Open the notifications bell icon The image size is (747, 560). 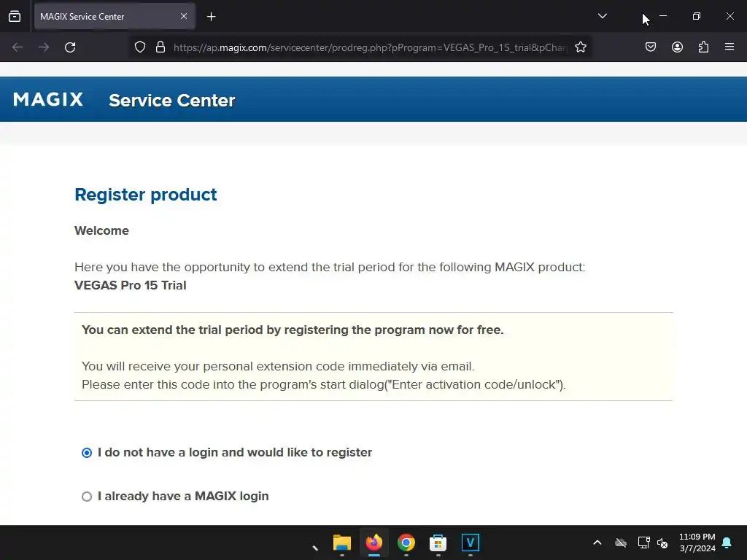tap(727, 542)
